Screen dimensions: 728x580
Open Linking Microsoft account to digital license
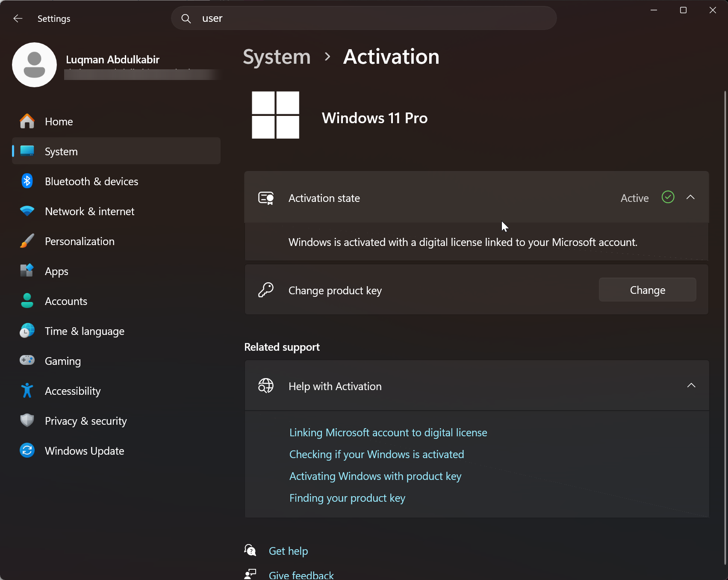[388, 432]
